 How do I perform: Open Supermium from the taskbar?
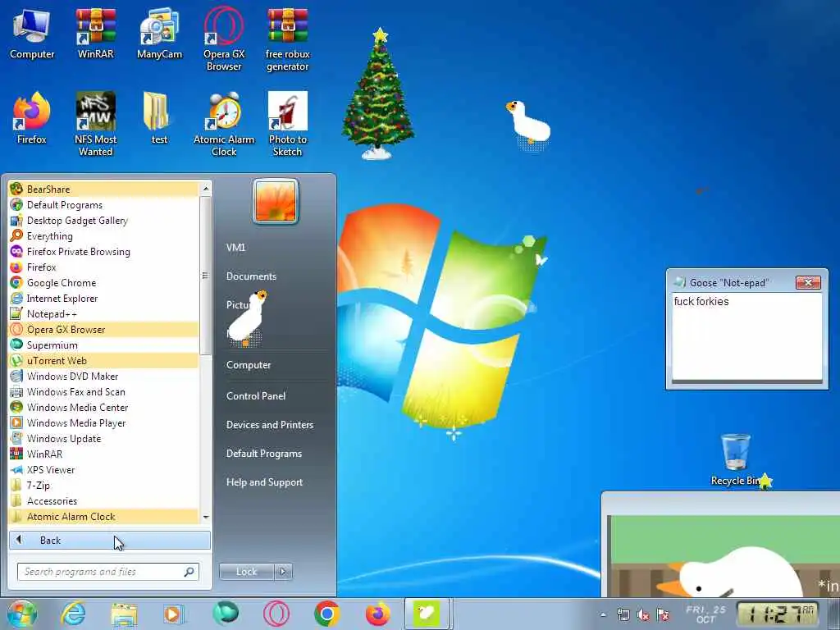(x=225, y=614)
